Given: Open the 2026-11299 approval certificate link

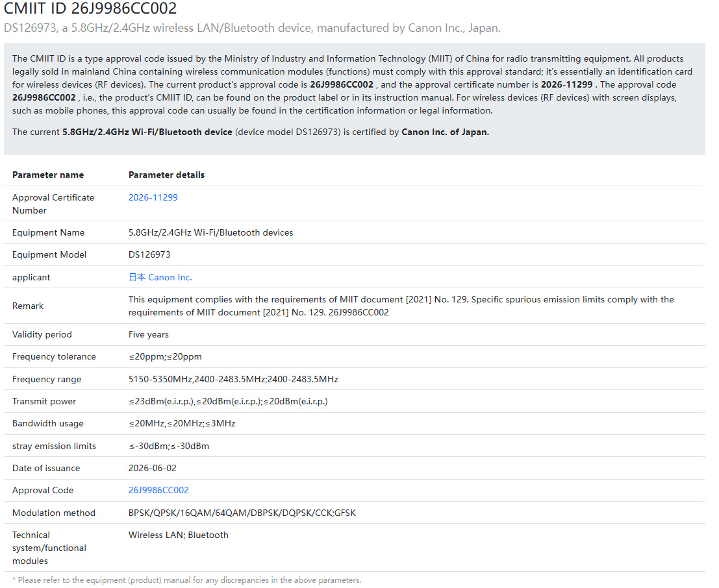Looking at the screenshot, I should [x=153, y=197].
